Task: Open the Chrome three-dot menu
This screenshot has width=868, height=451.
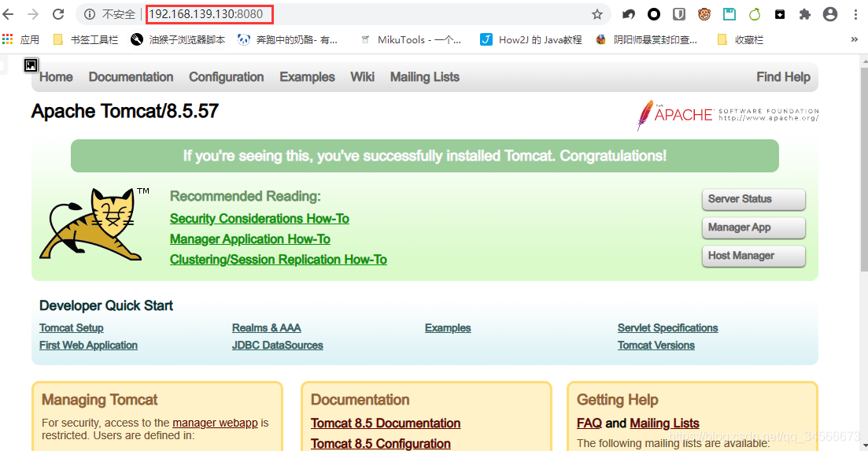Action: tap(856, 14)
